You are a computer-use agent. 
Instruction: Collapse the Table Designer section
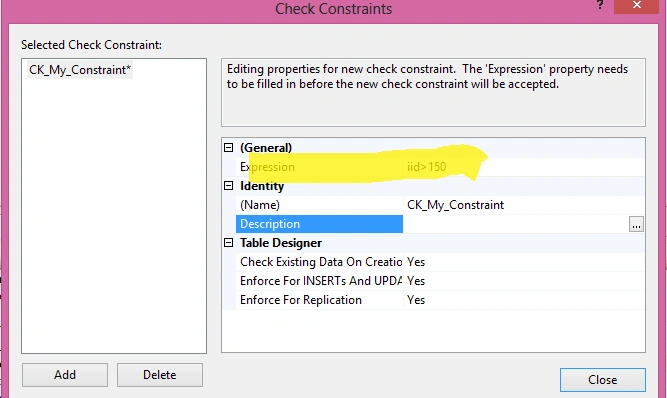228,243
